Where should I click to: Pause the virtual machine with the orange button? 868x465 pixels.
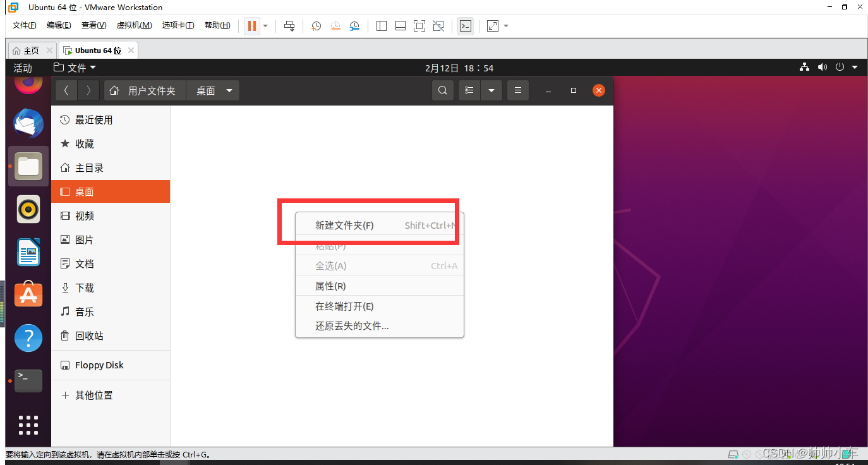pyautogui.click(x=252, y=26)
